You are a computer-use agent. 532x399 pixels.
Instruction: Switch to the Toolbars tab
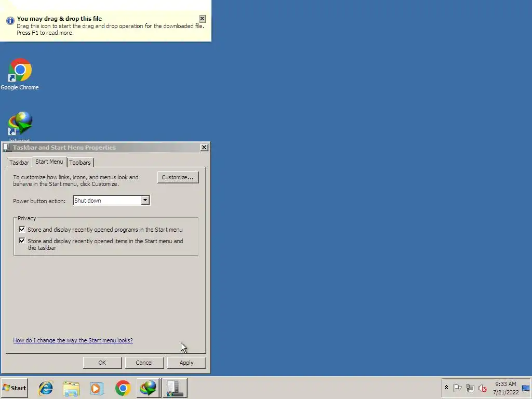[x=80, y=163]
